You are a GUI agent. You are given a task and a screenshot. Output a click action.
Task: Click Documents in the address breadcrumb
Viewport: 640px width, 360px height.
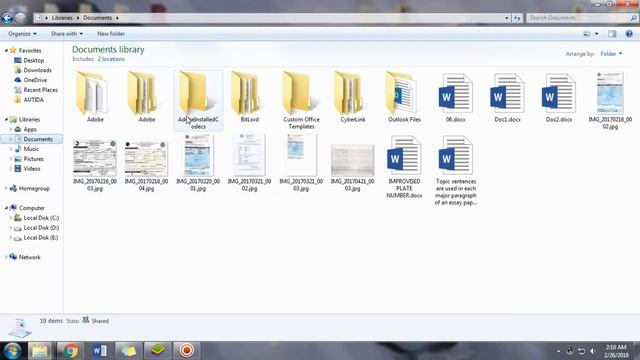(97, 18)
